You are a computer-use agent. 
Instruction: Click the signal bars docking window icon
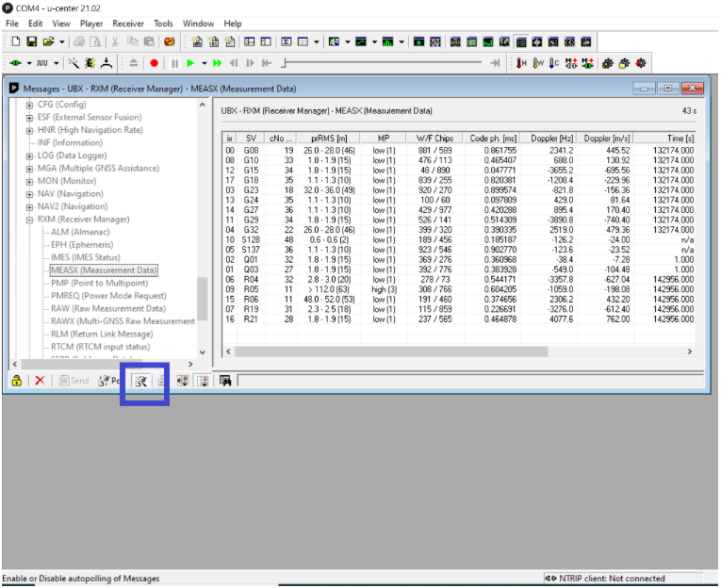pos(488,41)
